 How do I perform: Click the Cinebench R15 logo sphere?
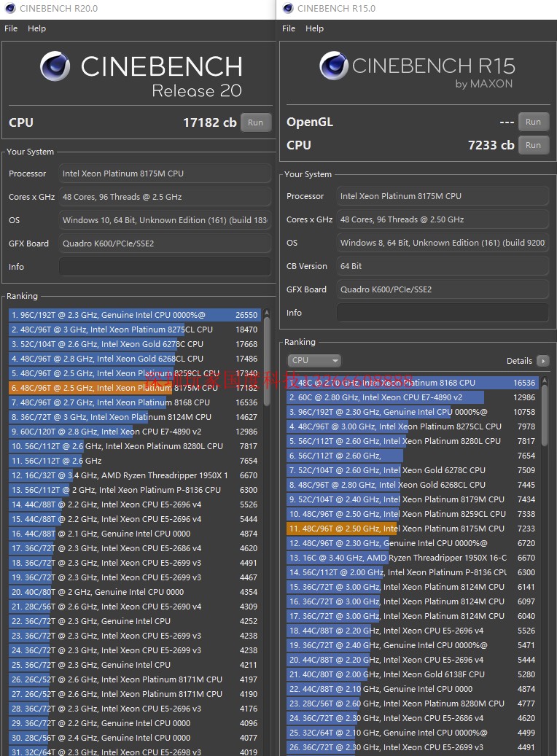point(334,66)
